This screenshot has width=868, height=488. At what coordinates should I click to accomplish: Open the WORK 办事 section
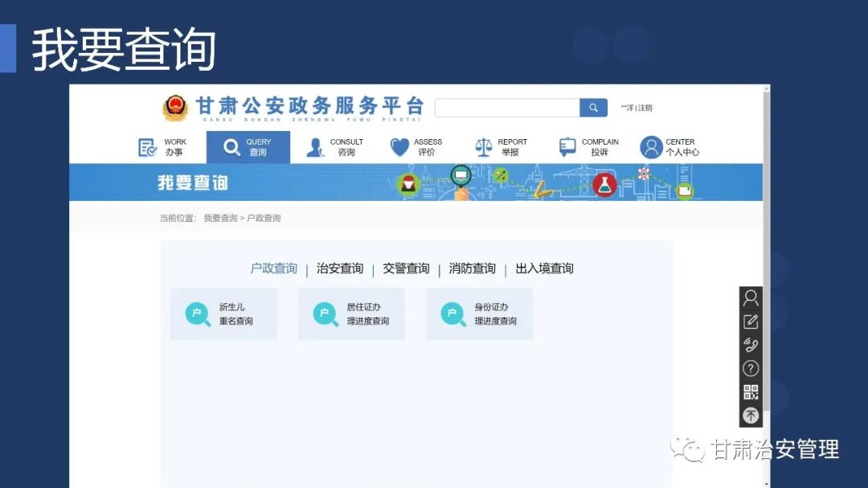(x=162, y=147)
